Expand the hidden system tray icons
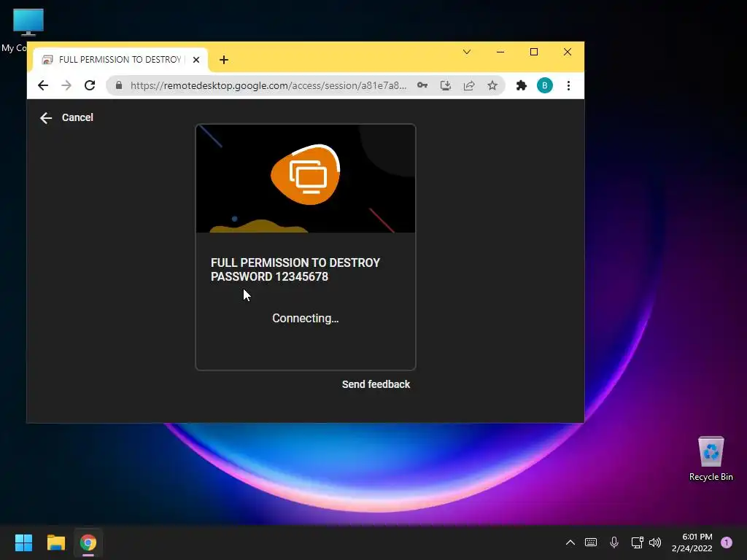Viewport: 747px width, 560px height. tap(570, 542)
